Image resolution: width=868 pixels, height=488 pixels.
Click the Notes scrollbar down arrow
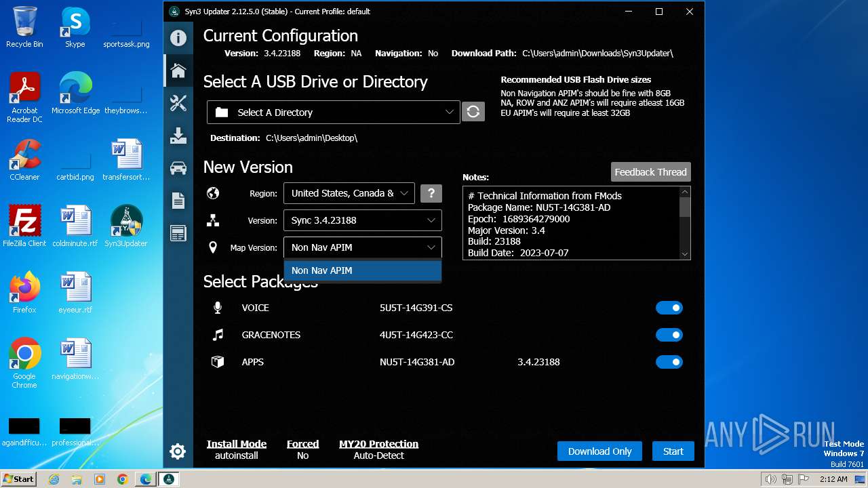tap(685, 254)
